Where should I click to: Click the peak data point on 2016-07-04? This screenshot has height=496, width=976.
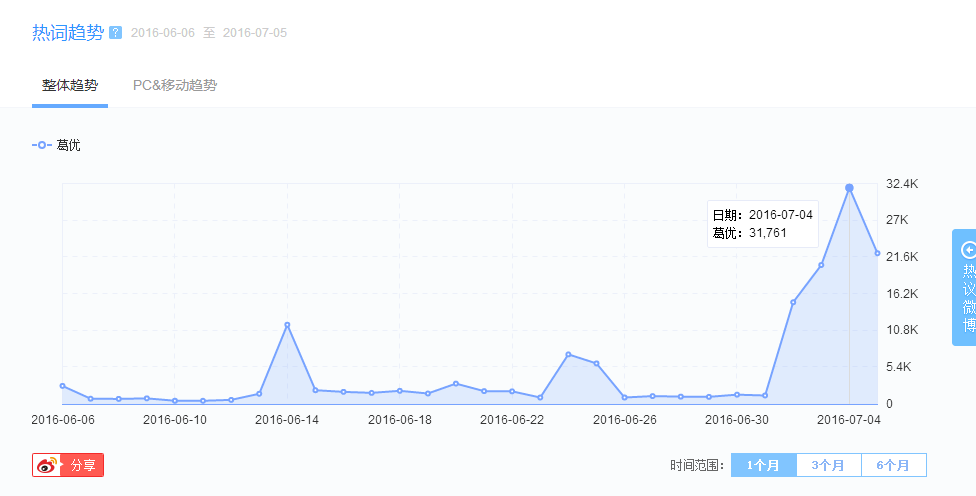click(x=849, y=188)
